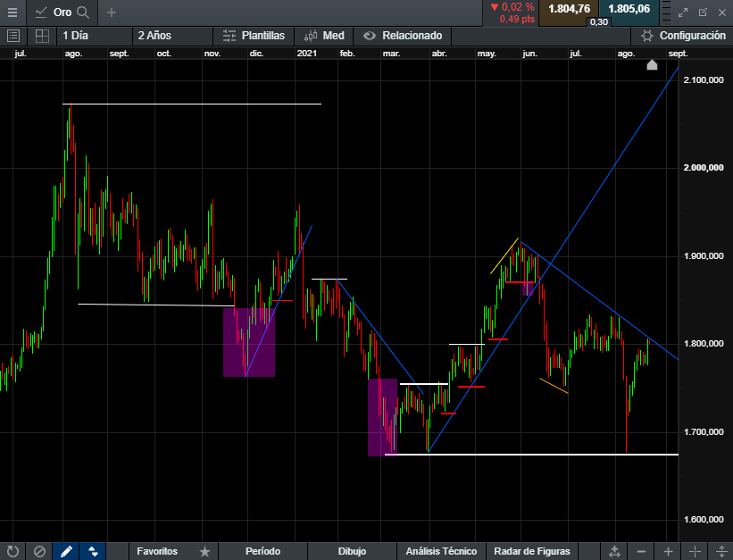This screenshot has width=733, height=560.
Task: Click the 0,30 spread label
Action: (x=599, y=22)
